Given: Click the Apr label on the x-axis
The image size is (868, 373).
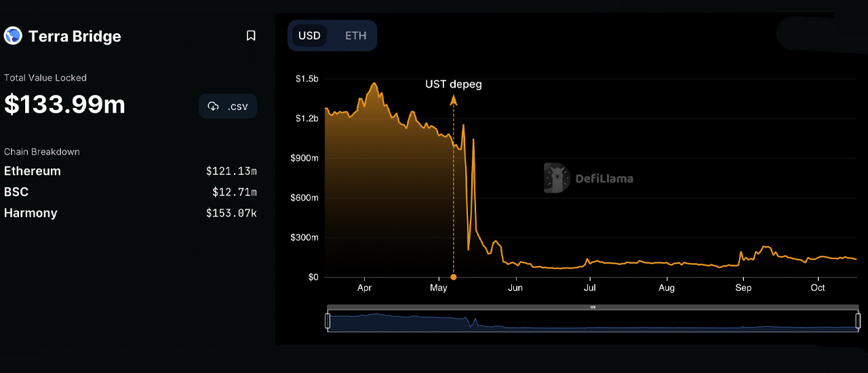Looking at the screenshot, I should (364, 288).
